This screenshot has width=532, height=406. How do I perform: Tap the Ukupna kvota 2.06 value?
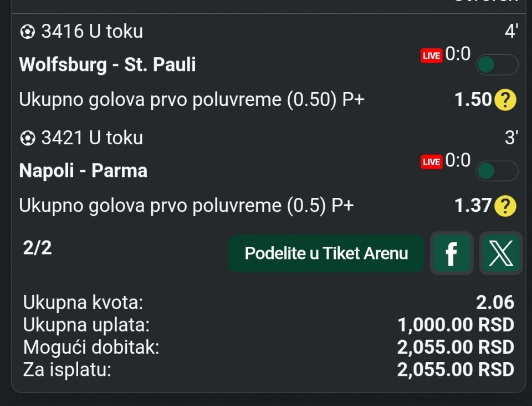(x=495, y=303)
